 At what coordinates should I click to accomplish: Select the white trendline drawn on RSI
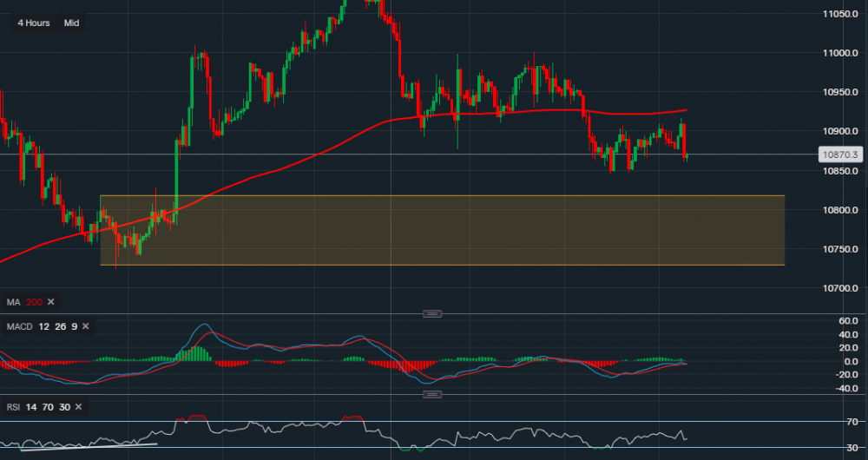(87, 447)
